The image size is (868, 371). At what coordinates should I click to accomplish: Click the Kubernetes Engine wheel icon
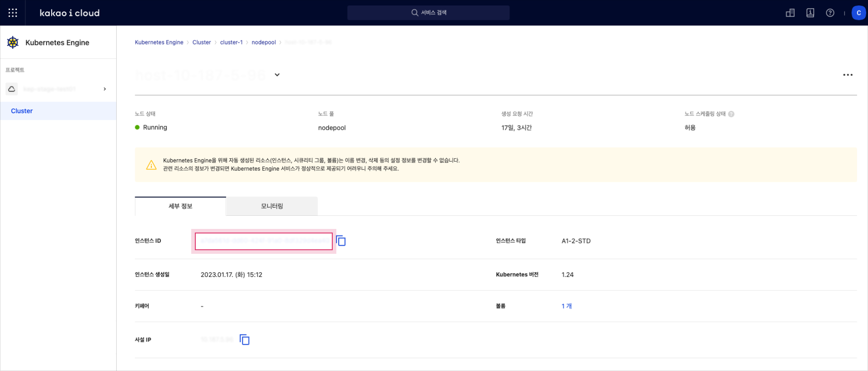13,43
